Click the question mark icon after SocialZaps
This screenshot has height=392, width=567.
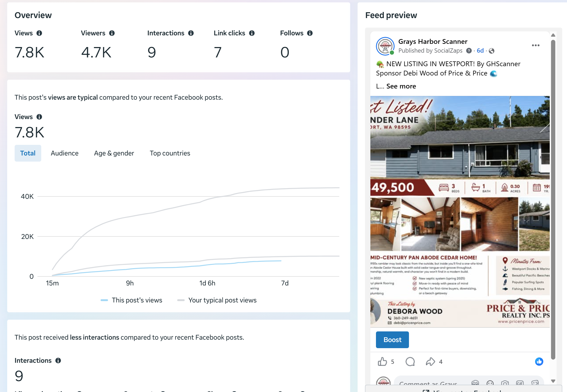click(x=469, y=51)
